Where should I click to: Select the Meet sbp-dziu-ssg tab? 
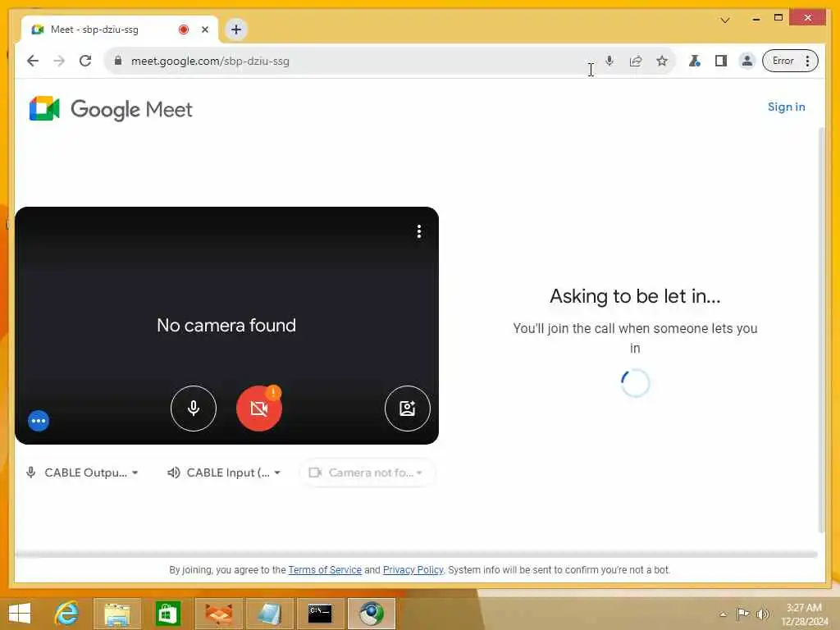coord(120,30)
